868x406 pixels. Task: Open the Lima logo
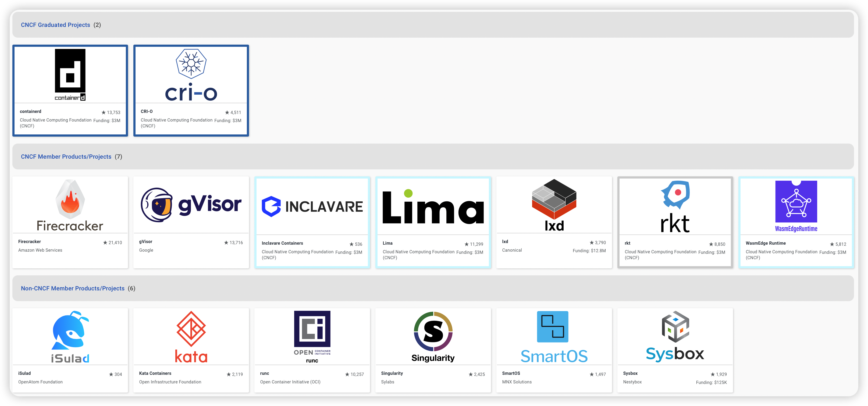pos(433,206)
